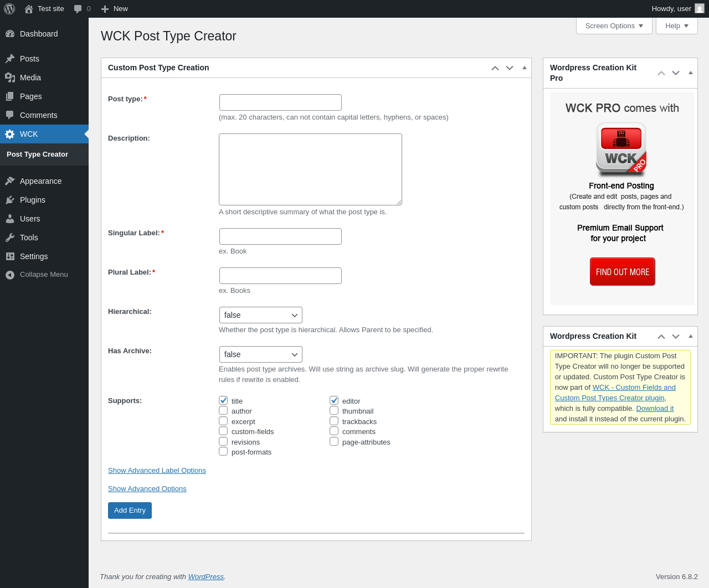This screenshot has width=709, height=588.
Task: Click the WCK gear icon
Action: click(10, 134)
